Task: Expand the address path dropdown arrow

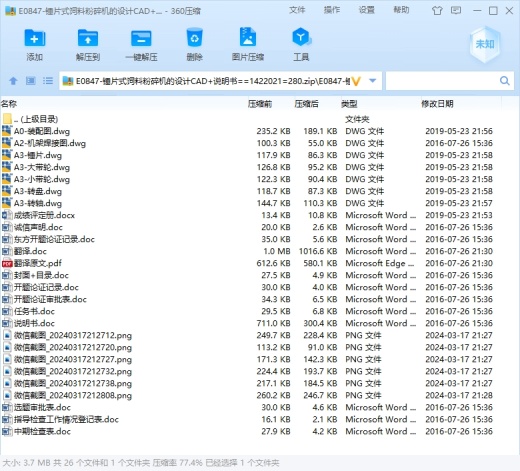Action: pos(373,81)
